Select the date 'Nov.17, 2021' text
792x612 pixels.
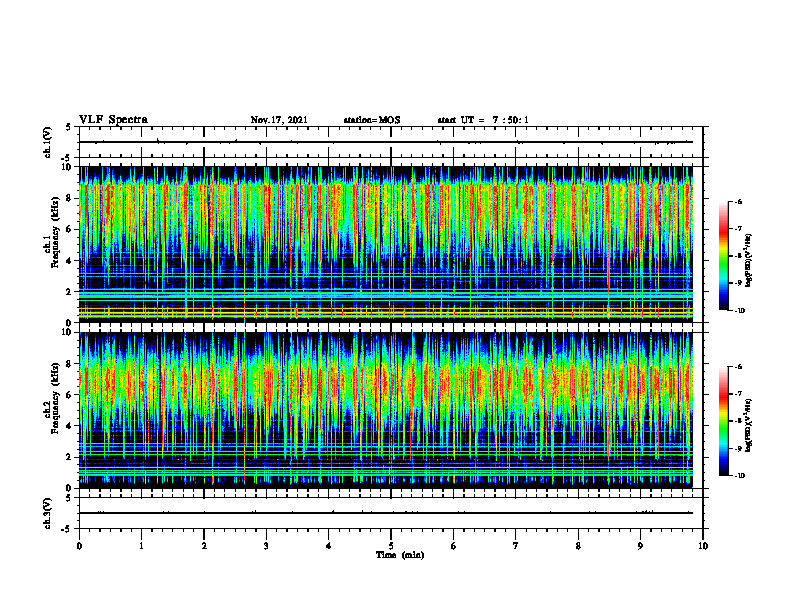click(x=279, y=120)
